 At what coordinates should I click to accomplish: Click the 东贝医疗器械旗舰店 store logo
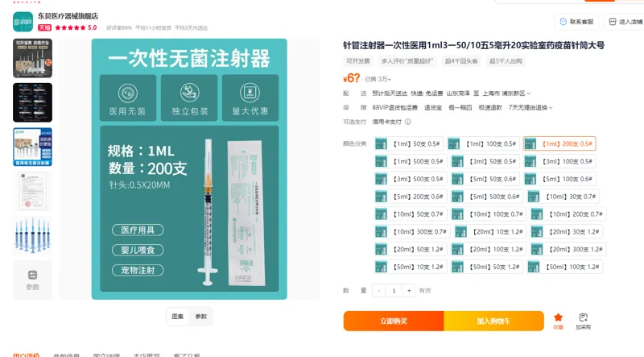[23, 22]
